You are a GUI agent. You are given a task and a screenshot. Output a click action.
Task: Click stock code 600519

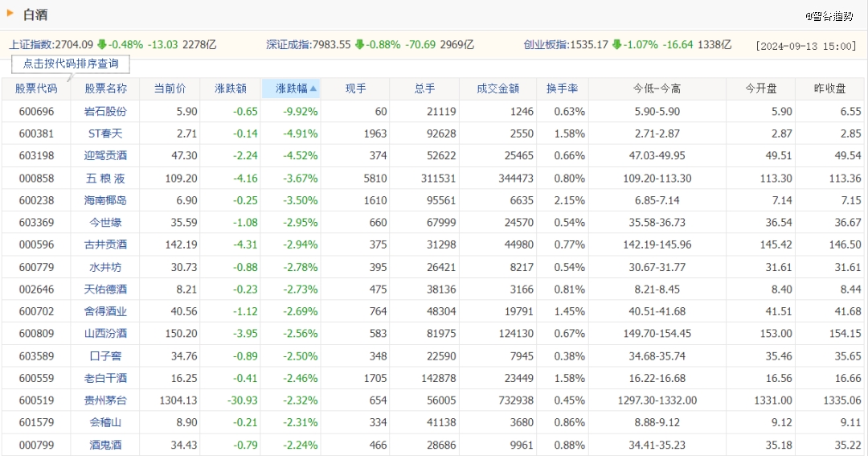tap(36, 400)
